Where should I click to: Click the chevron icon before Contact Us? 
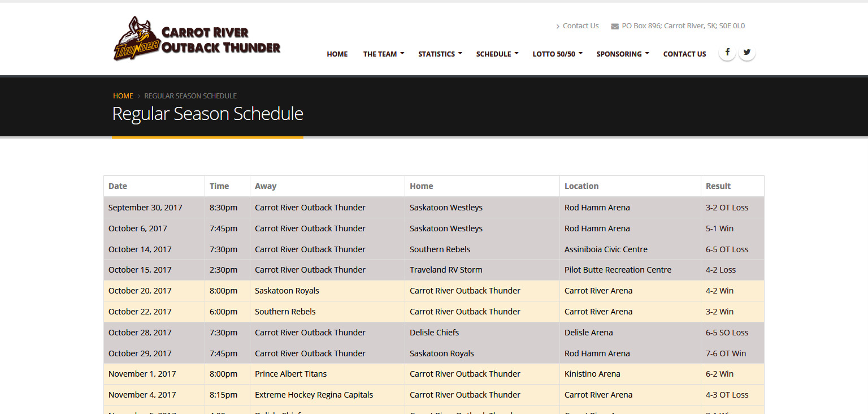558,26
